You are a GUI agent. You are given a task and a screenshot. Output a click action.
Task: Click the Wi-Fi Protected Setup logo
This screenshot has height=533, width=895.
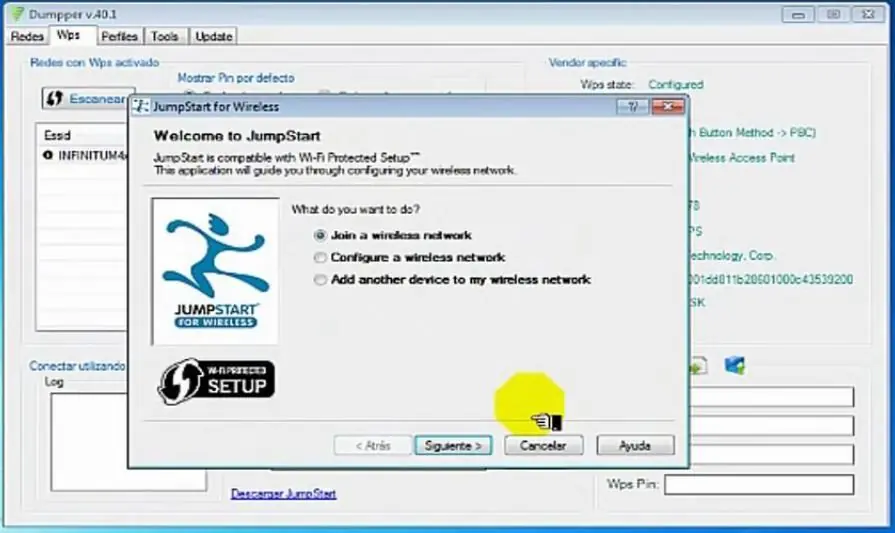[x=216, y=381]
